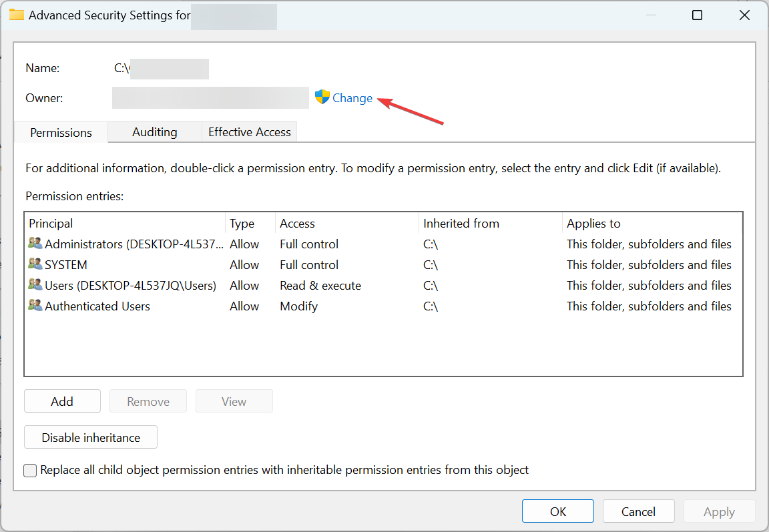
Task: Click the Users principal group icon
Action: [35, 285]
